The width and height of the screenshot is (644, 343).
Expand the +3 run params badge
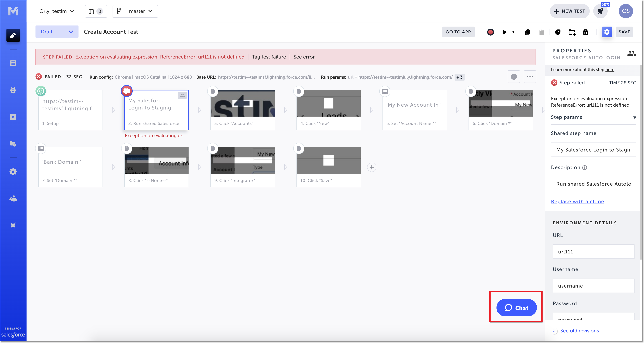click(459, 77)
